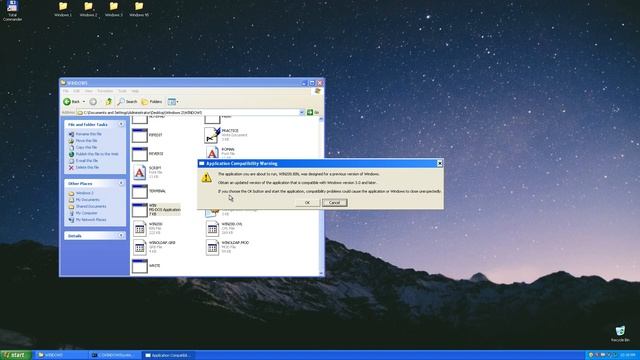Close the Application Compatibility Warning dialog
The width and height of the screenshot is (640, 360).
click(x=439, y=163)
